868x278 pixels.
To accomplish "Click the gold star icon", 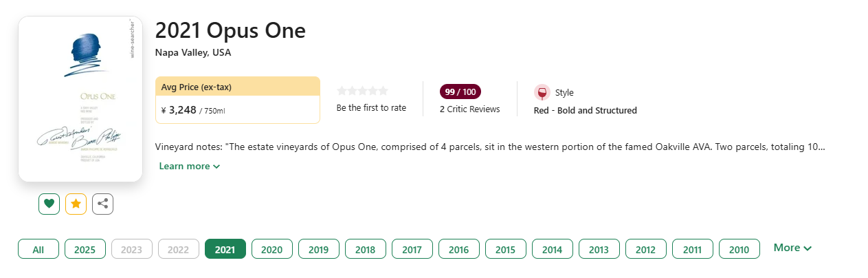I will click(x=76, y=204).
